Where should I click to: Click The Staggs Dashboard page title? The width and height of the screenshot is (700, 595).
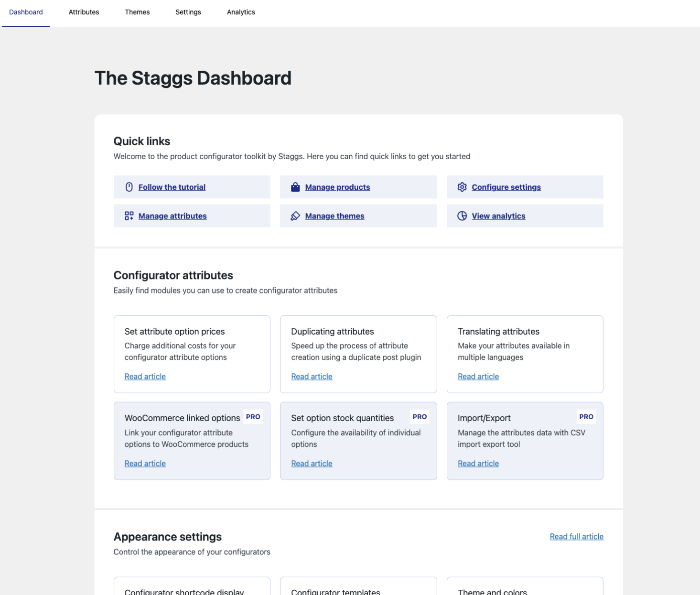pyautogui.click(x=193, y=78)
